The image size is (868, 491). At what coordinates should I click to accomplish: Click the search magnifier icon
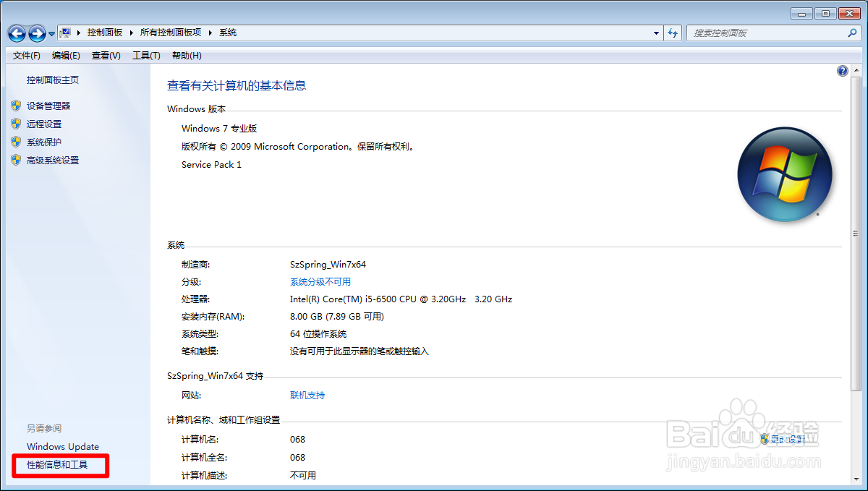tap(852, 33)
